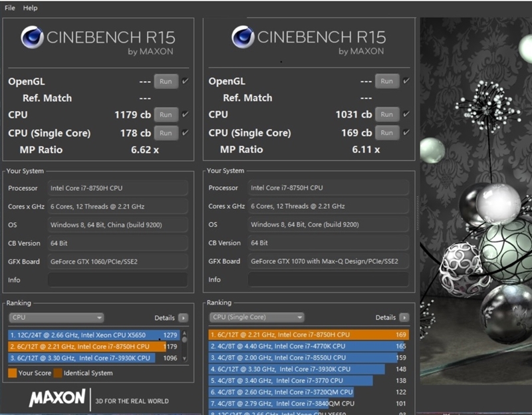Open the Help menu
The image size is (532, 415).
point(30,8)
